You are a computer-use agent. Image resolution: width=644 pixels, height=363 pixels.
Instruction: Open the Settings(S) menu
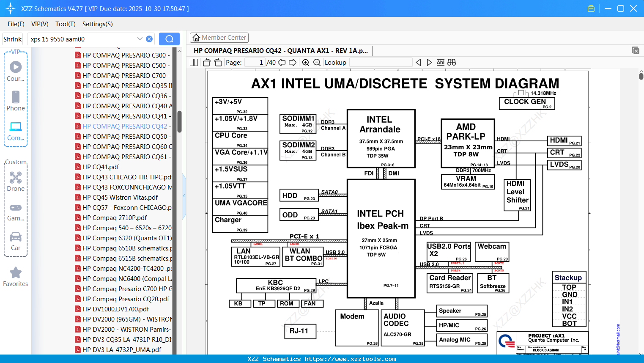(98, 24)
